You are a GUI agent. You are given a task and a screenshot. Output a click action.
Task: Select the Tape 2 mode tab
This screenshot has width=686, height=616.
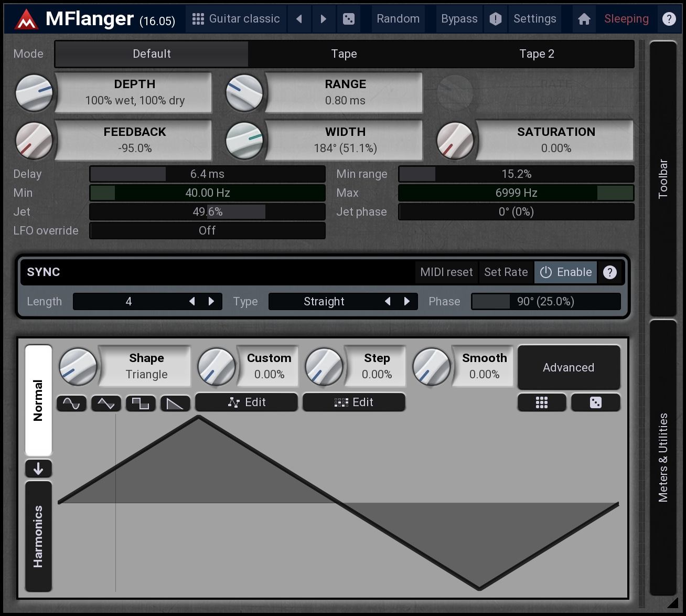[537, 54]
